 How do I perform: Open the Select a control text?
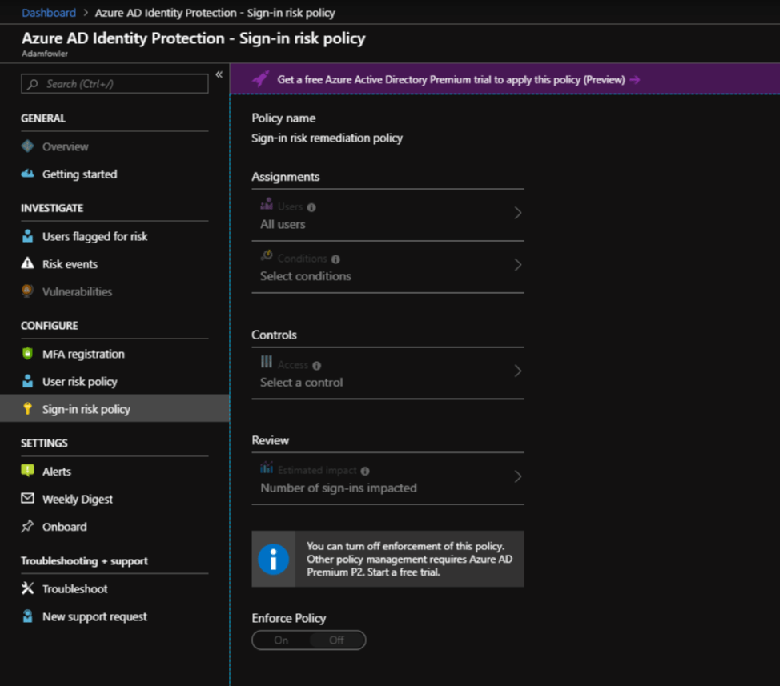pos(301,383)
